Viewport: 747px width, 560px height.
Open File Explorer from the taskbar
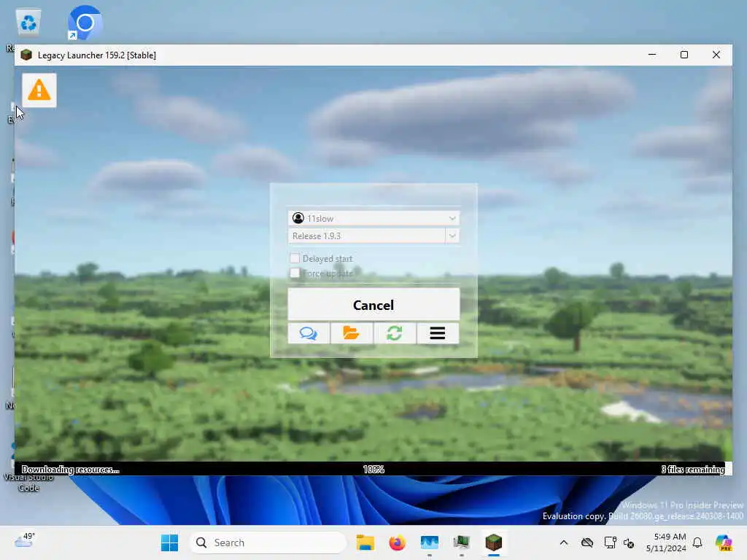(x=365, y=542)
